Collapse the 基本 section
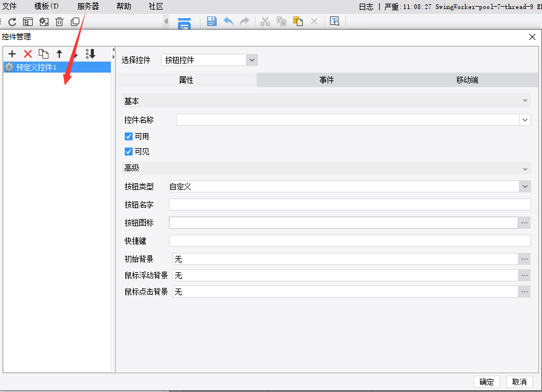The height and width of the screenshot is (392, 542). click(525, 101)
